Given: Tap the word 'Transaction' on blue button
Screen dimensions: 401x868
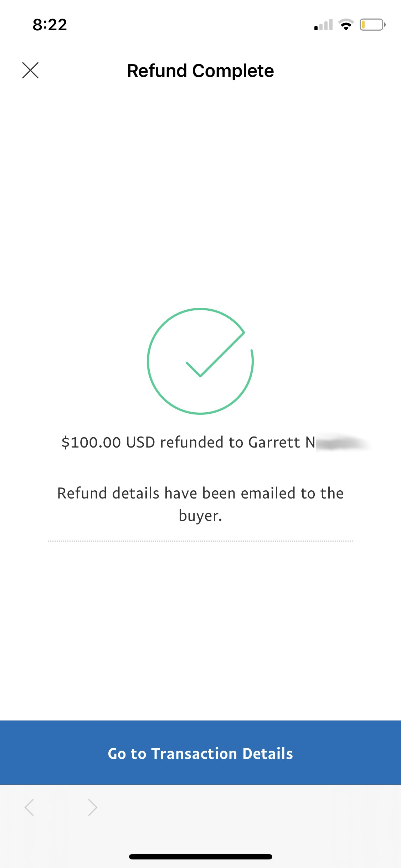Looking at the screenshot, I should tap(194, 754).
